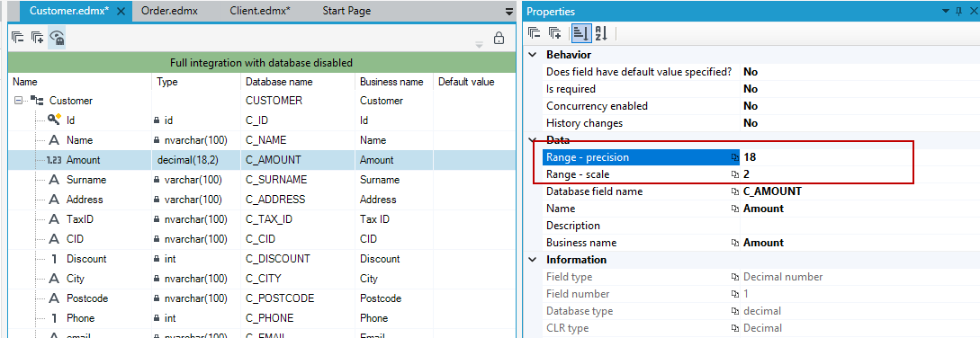
Task: Open the Start Page tab
Action: (346, 12)
